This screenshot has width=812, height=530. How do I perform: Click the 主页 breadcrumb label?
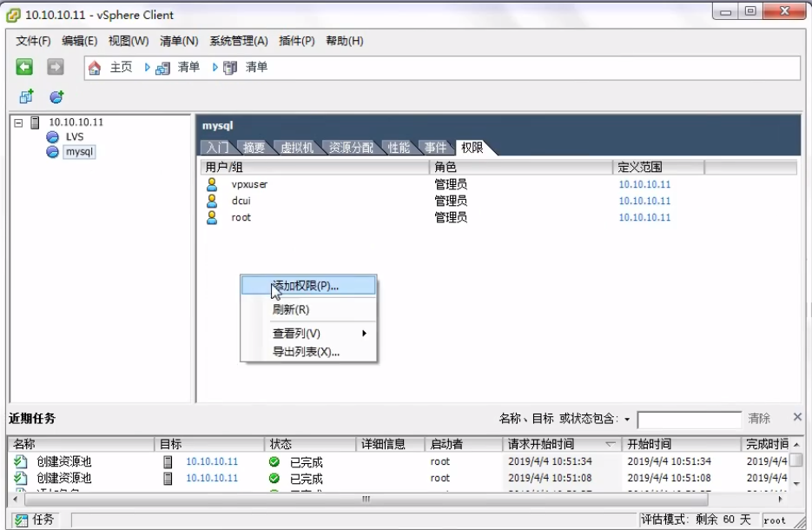pos(122,68)
